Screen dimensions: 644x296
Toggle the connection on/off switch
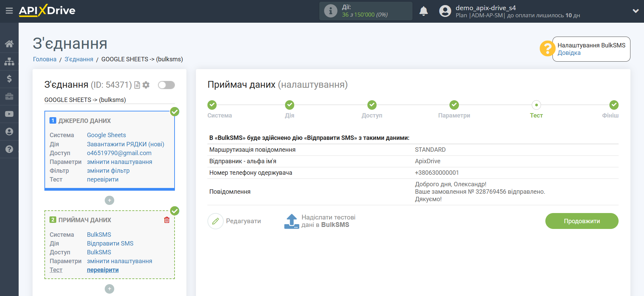click(166, 85)
